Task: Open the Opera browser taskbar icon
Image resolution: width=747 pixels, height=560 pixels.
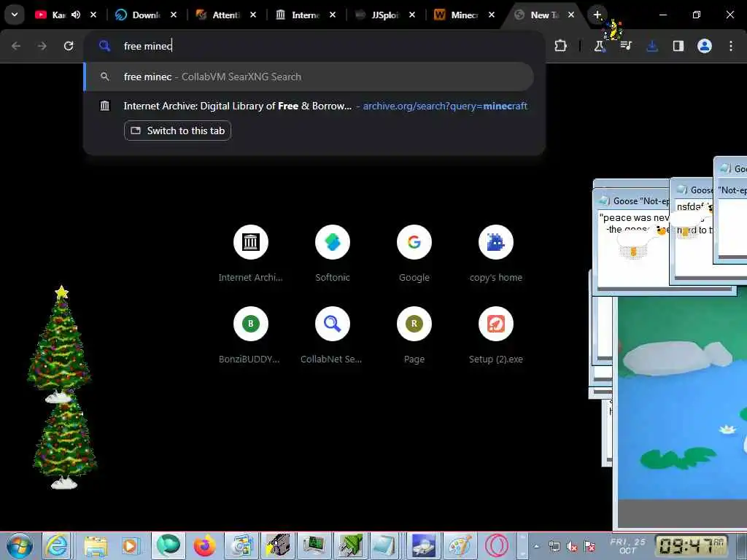Action: [x=497, y=545]
